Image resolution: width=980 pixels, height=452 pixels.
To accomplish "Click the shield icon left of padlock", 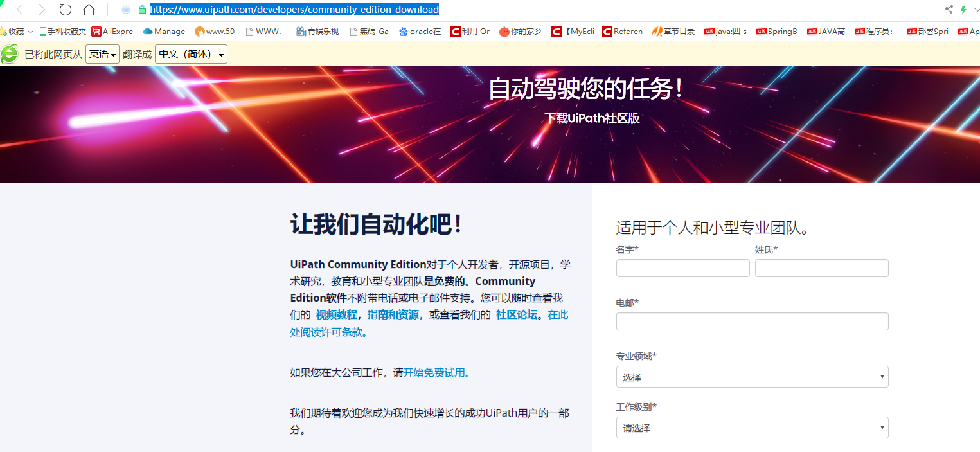I will point(126,10).
